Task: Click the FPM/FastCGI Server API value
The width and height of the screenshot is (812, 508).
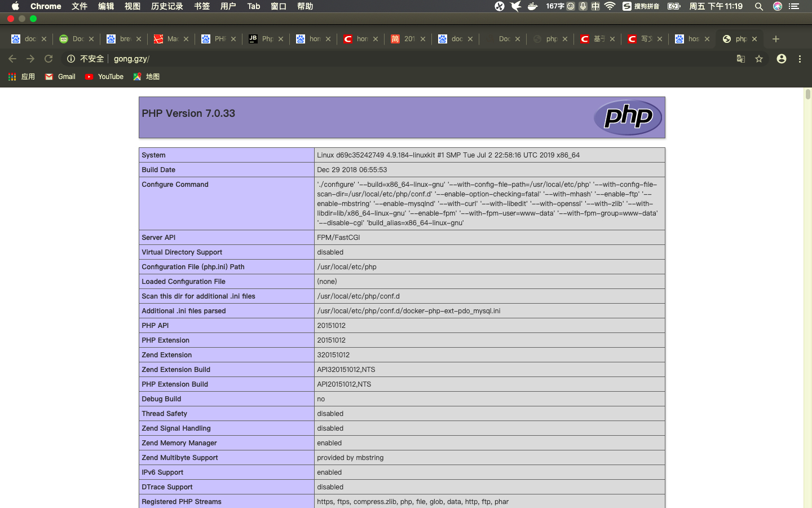Action: click(338, 238)
